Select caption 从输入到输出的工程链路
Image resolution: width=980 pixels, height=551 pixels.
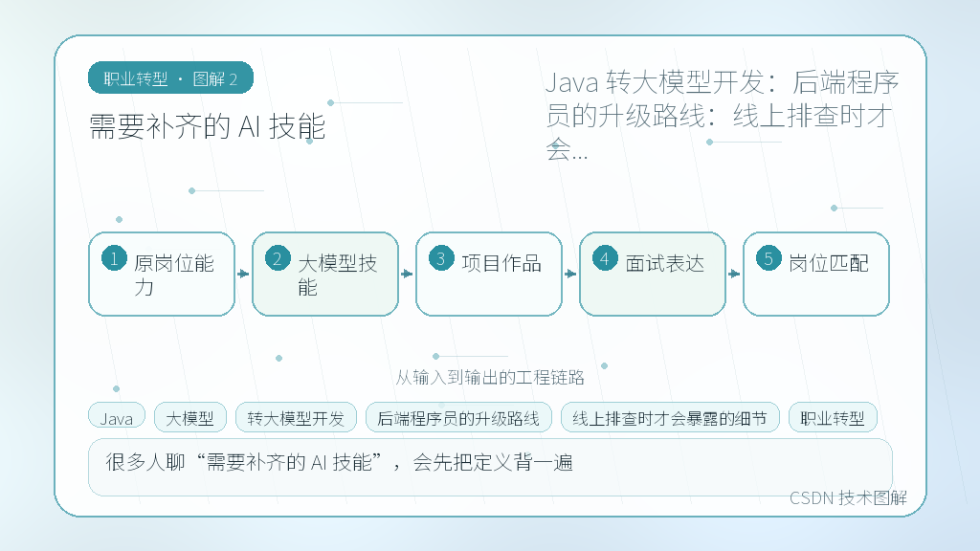tap(490, 377)
